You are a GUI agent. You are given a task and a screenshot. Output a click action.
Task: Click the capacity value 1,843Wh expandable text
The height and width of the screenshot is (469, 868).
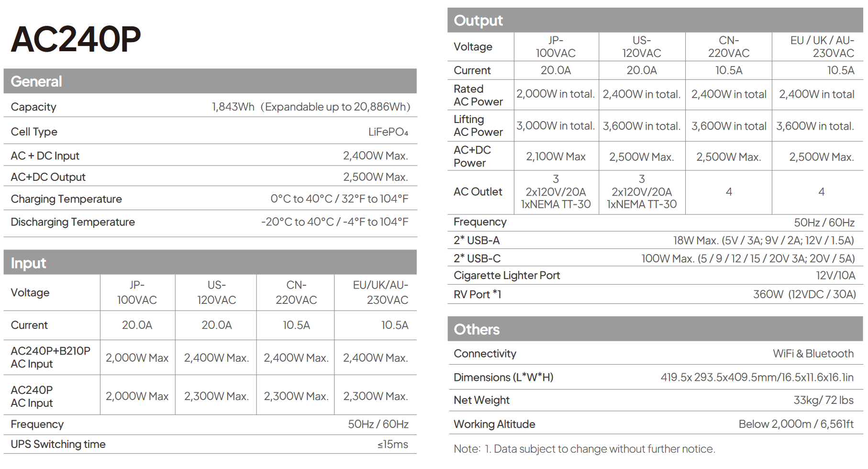[x=311, y=107]
